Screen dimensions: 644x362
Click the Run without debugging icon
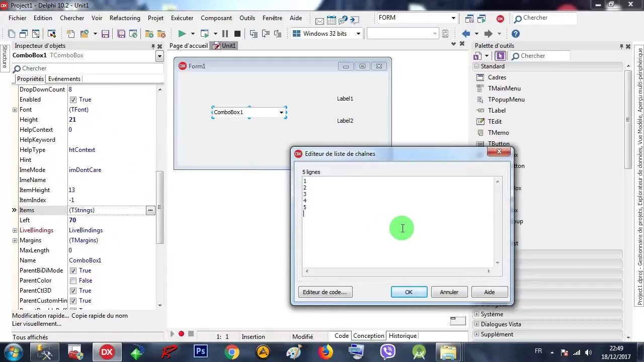coord(204,34)
